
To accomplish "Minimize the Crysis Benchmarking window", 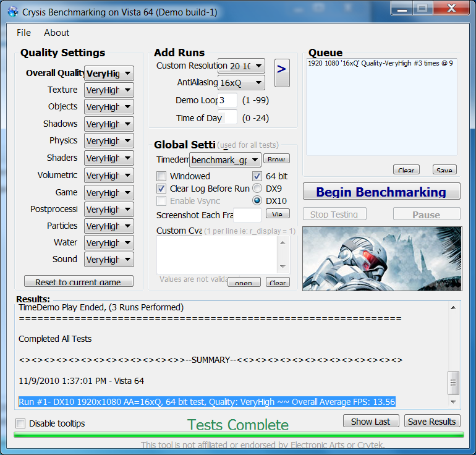I will pyautogui.click(x=402, y=8).
